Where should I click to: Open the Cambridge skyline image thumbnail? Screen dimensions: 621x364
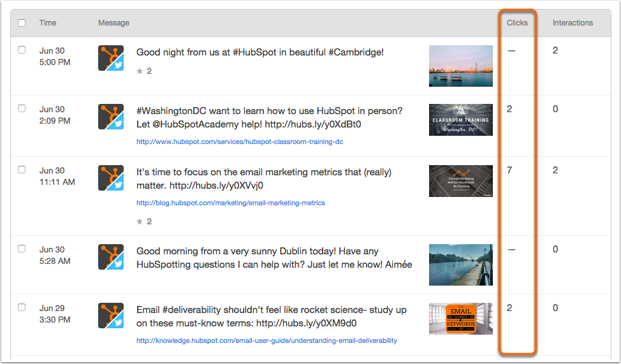click(x=460, y=66)
